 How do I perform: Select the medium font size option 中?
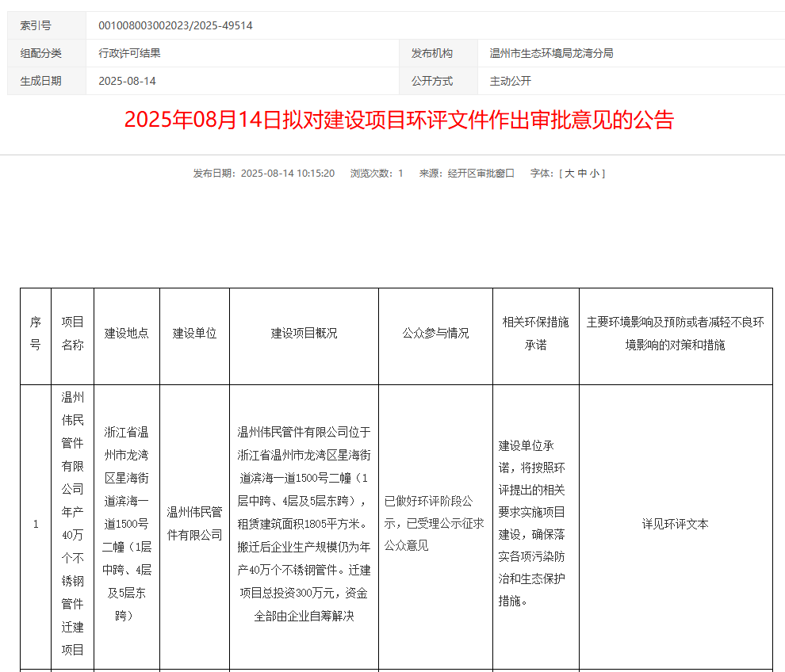[582, 173]
